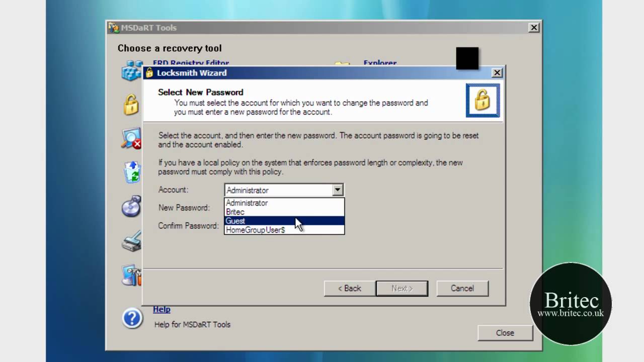Open the magnifier file search tool icon
The height and width of the screenshot is (362, 644).
point(131,138)
